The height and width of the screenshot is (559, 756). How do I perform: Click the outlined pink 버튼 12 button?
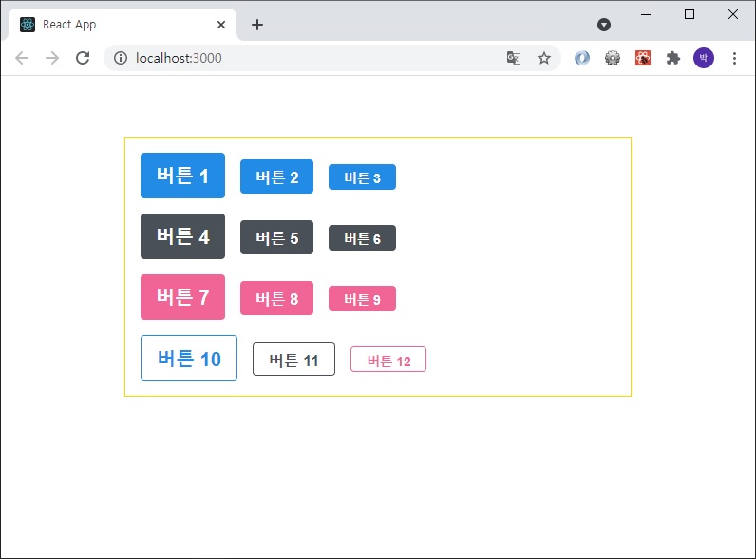tap(388, 359)
